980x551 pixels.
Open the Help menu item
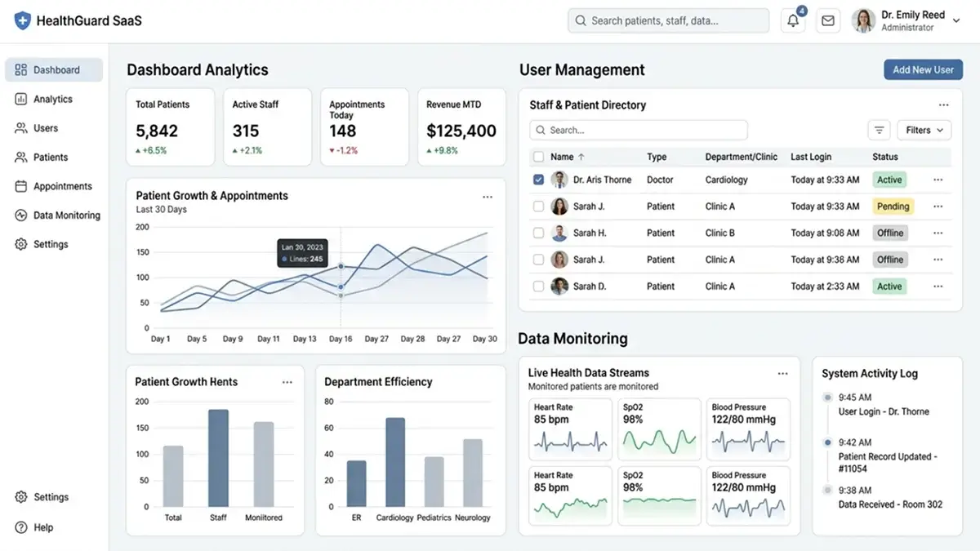[x=41, y=527]
